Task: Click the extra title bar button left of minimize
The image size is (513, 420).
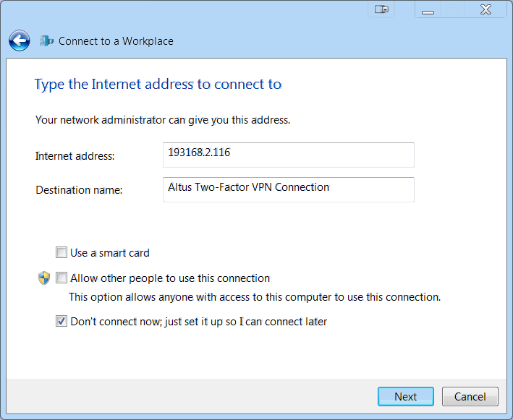Action: pyautogui.click(x=381, y=9)
